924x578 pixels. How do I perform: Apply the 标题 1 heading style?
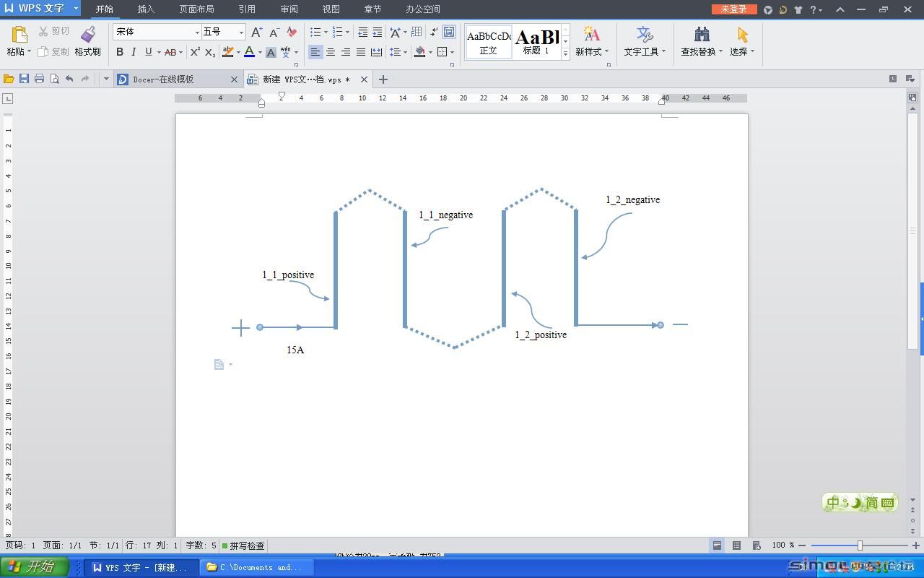(536, 42)
